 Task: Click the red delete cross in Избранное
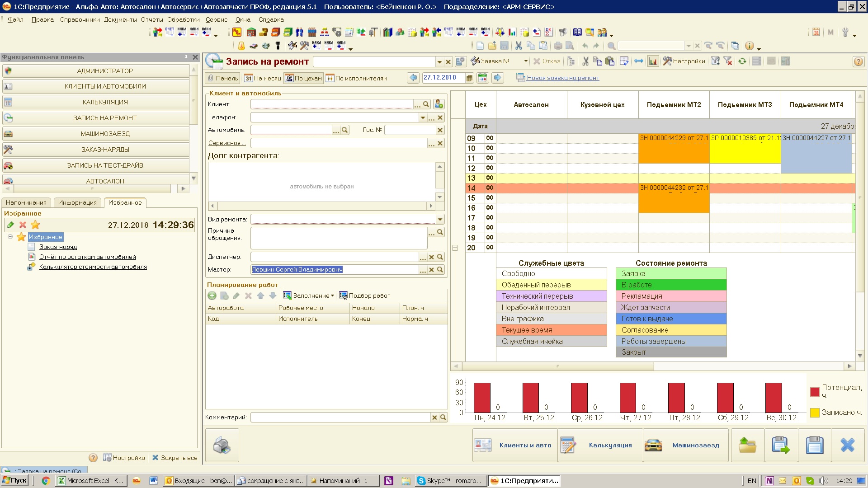tap(23, 225)
